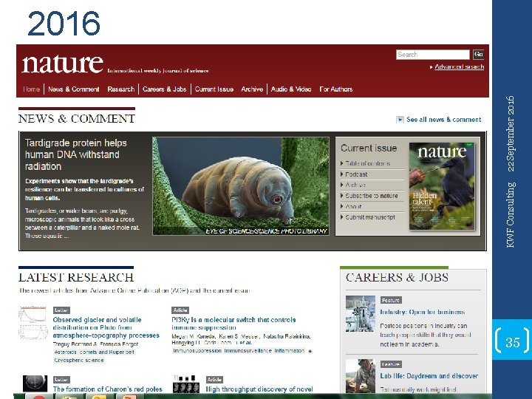Click the News & Comment section heading

77,119
